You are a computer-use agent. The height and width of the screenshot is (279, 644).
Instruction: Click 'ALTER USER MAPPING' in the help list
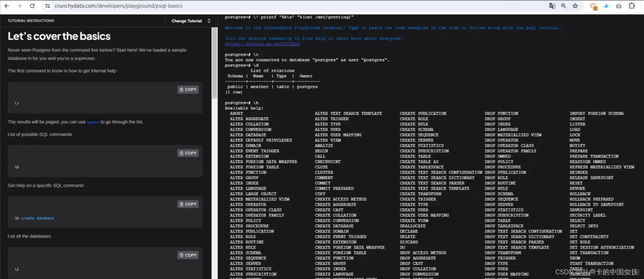(x=338, y=135)
